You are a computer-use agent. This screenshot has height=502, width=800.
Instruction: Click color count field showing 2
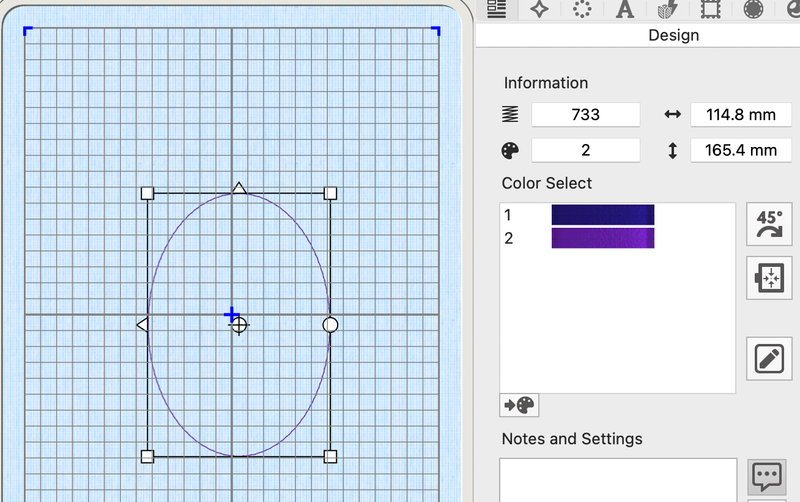coord(586,150)
